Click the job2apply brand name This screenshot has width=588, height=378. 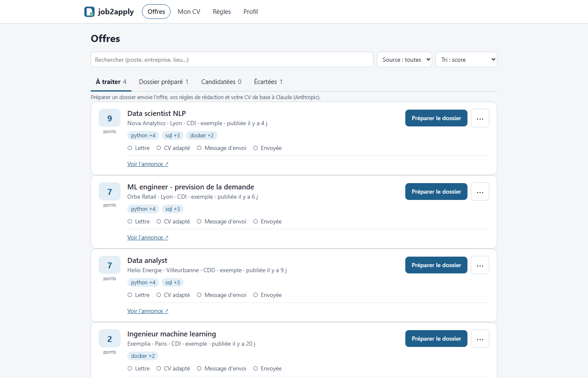coord(116,12)
